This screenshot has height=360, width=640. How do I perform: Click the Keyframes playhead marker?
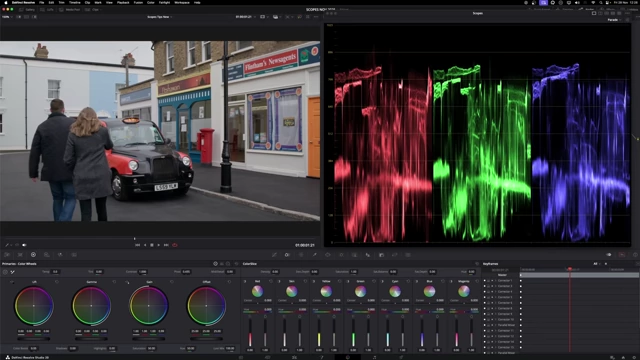coord(570,269)
